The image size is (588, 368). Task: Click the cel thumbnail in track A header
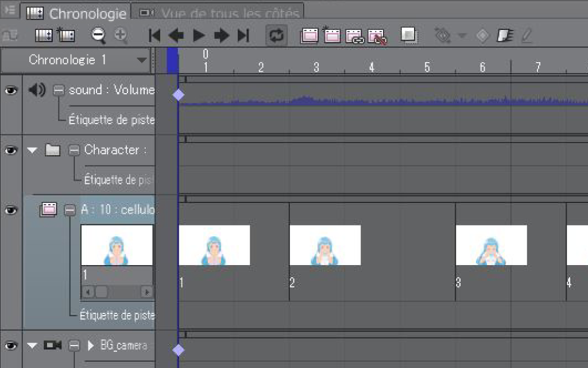(117, 245)
